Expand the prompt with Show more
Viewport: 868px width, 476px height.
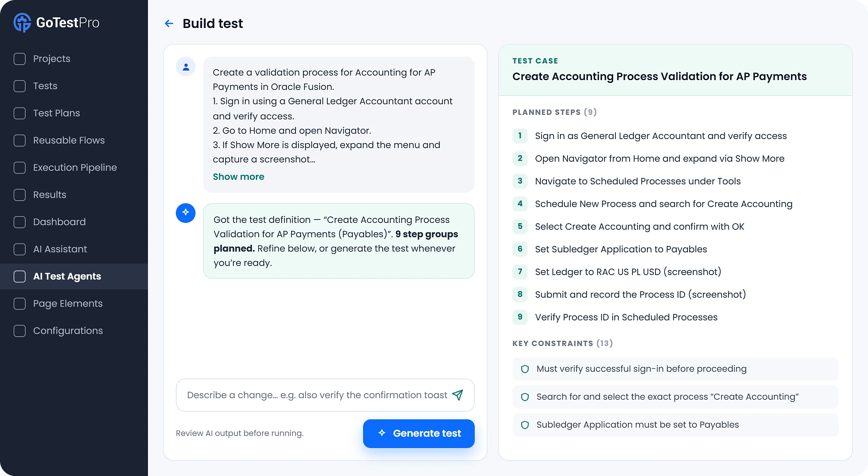(239, 177)
